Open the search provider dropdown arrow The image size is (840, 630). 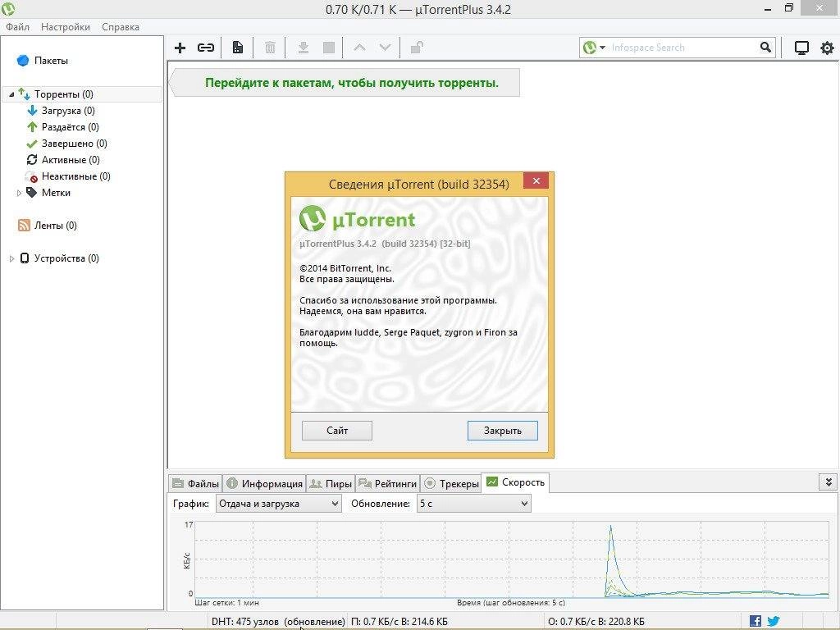[x=602, y=48]
